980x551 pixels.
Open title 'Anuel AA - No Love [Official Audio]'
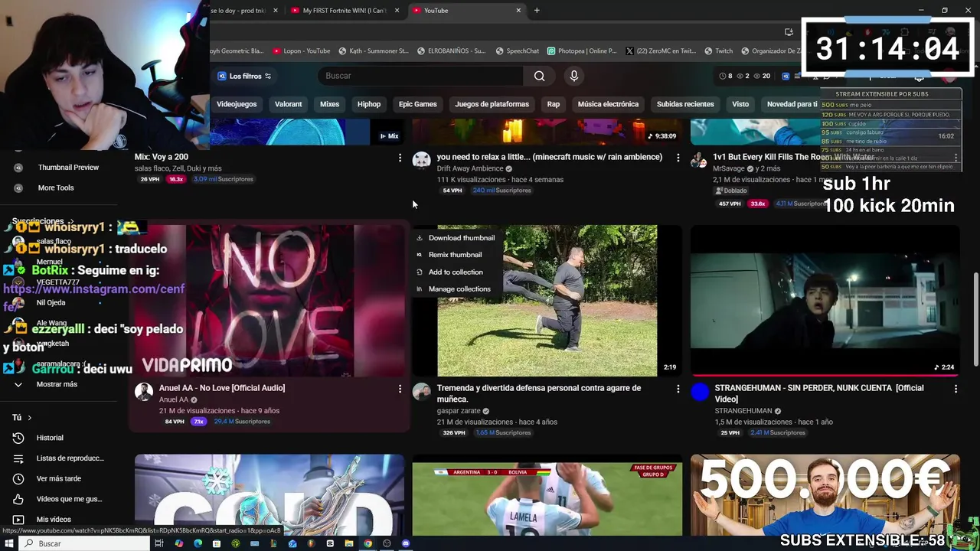coord(222,388)
